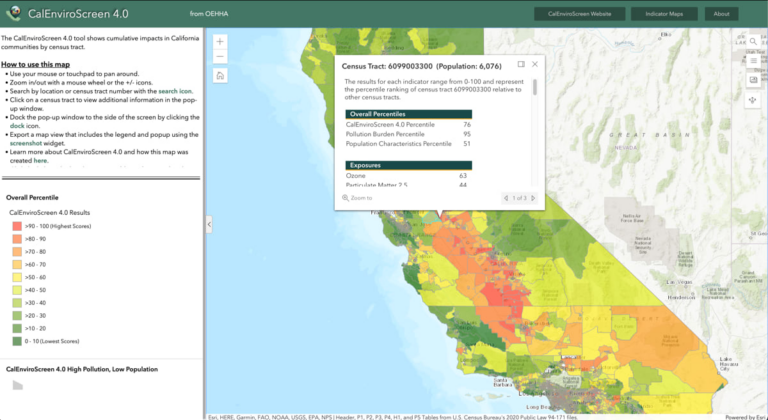Click the >70 - 80 legend swatch
The image size is (768, 420).
17,251
